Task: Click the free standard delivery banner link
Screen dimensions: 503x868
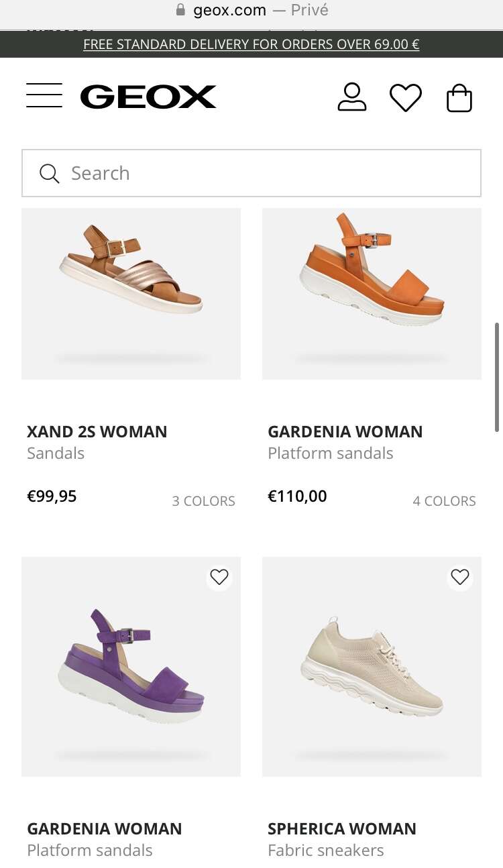Action: pyautogui.click(x=251, y=44)
